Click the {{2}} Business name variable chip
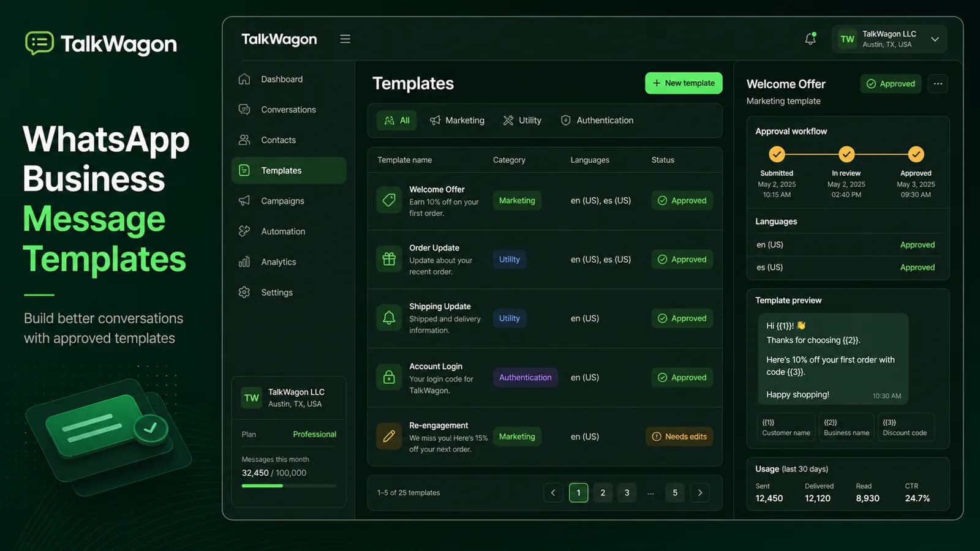Image resolution: width=980 pixels, height=551 pixels. coord(846,427)
